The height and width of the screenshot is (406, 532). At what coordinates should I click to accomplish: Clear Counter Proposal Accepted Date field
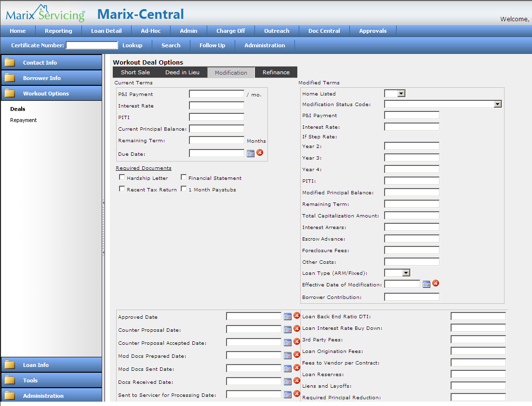coord(297,341)
